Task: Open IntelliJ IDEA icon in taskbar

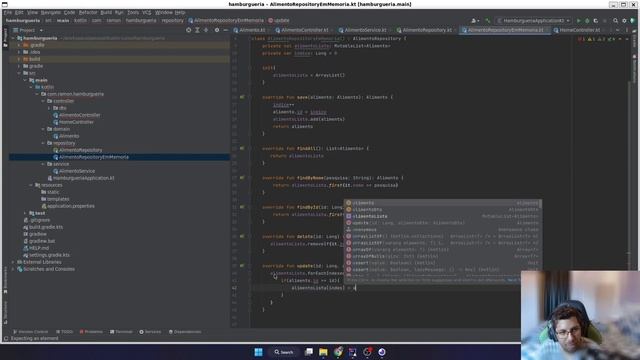Action: click(352, 352)
